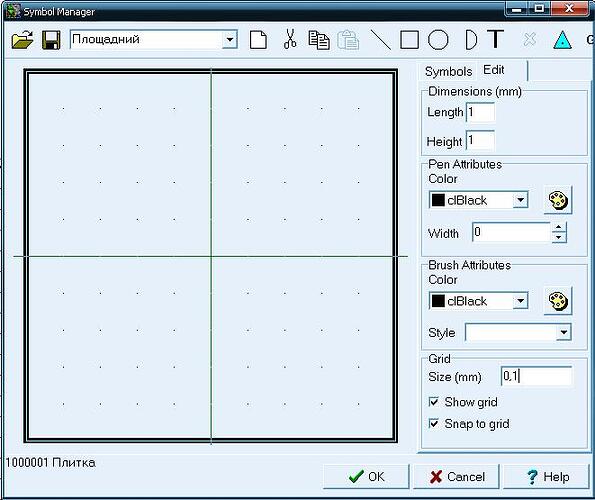Open Brush color palette picker
Viewport: 595px width, 500px height.
click(558, 301)
